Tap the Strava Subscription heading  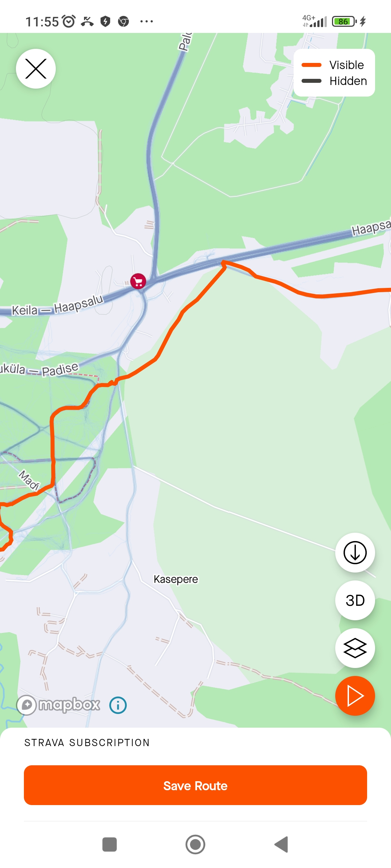click(87, 743)
